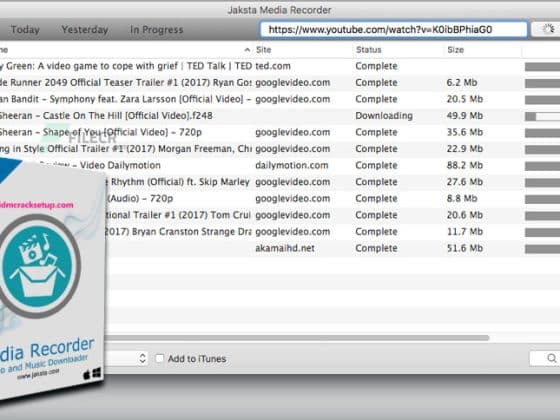This screenshot has width=560, height=420.
Task: Click progress bar of the 88.2 Mb row
Action: (542, 166)
